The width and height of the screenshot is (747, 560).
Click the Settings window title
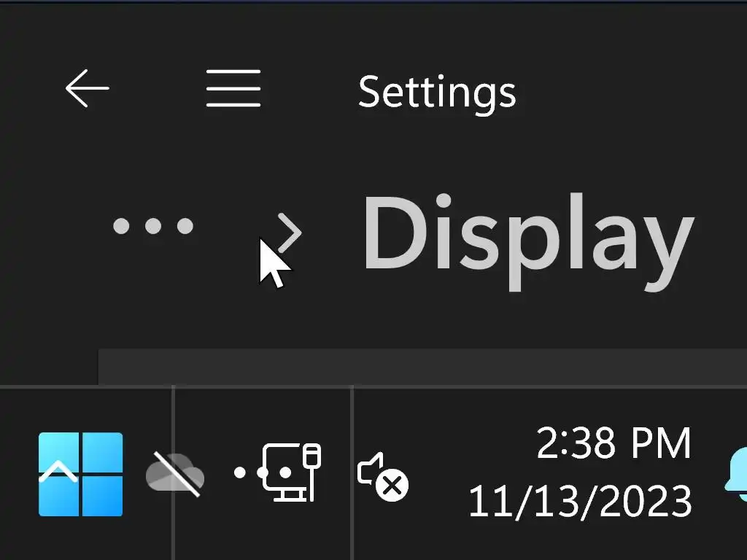point(437,92)
